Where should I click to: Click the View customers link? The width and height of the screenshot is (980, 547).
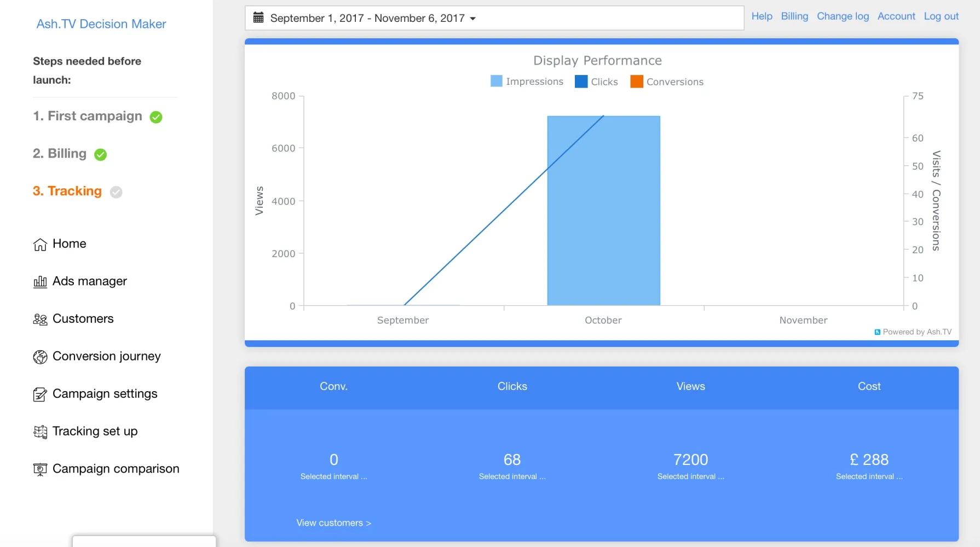click(x=333, y=523)
